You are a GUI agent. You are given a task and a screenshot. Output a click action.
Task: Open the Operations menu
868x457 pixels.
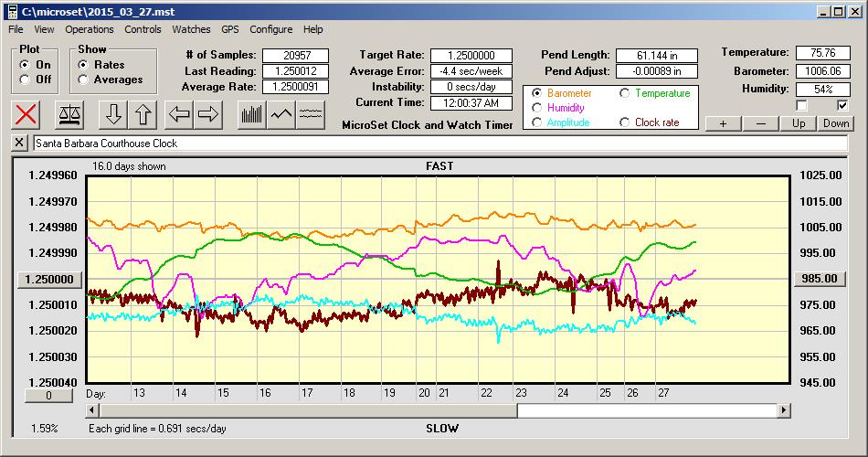(x=90, y=29)
